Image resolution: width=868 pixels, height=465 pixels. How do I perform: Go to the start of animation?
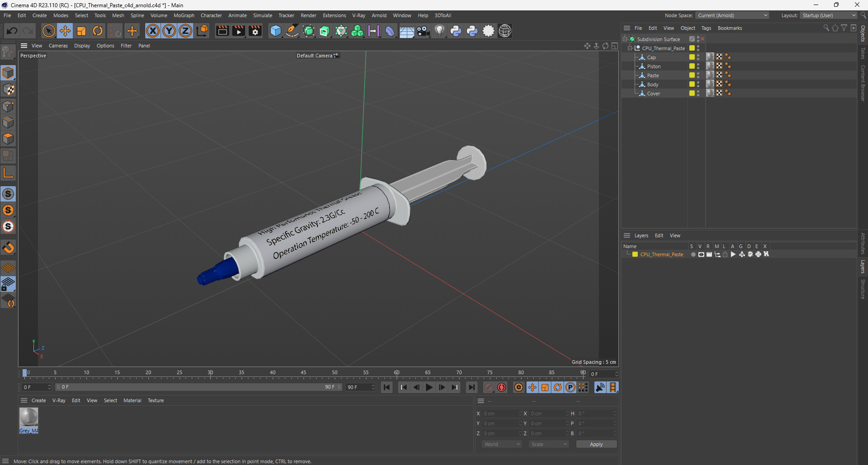click(387, 387)
